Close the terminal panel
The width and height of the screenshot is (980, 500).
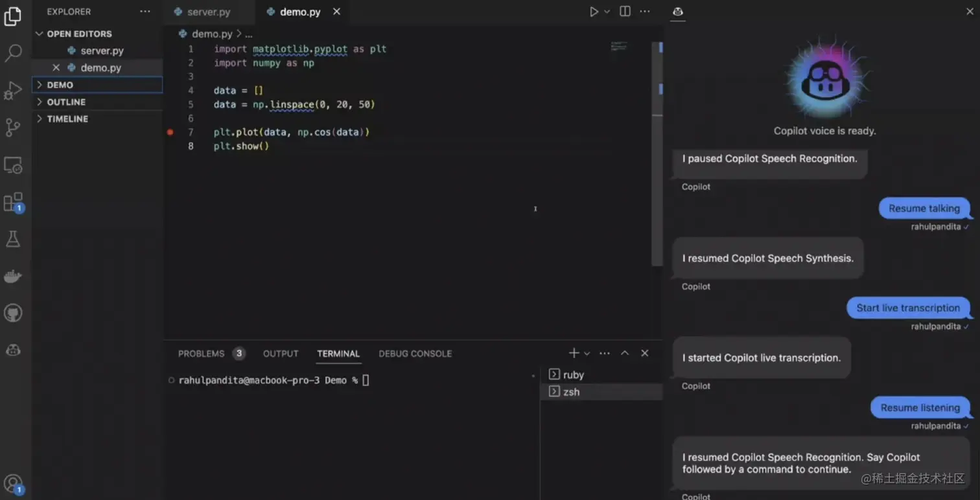(644, 353)
